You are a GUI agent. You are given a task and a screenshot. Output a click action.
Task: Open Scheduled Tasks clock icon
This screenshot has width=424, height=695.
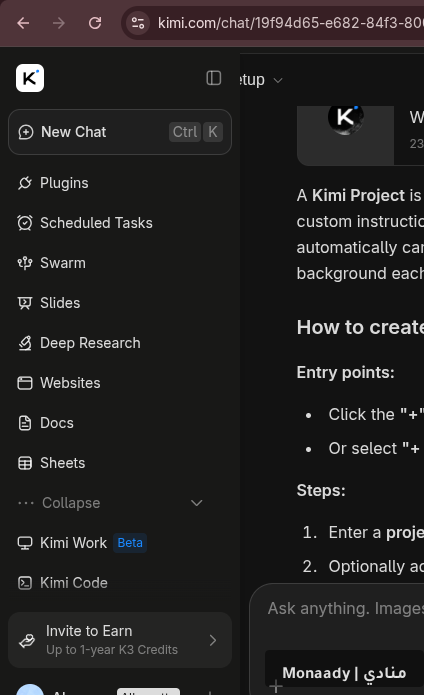coord(25,223)
